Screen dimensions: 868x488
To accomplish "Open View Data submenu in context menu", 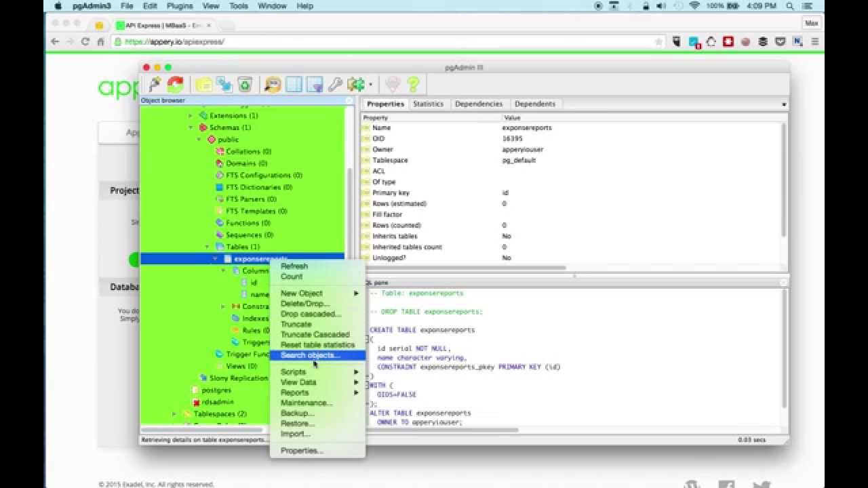I will (317, 382).
